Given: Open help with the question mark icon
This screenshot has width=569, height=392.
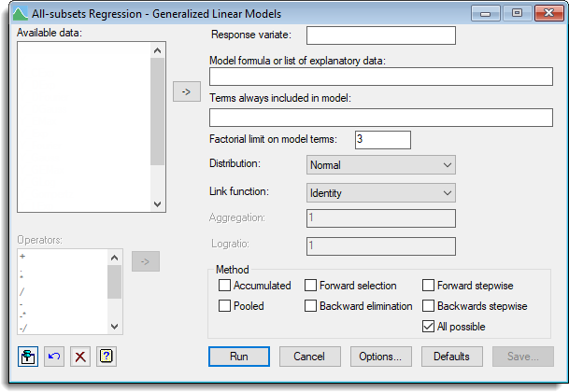Looking at the screenshot, I should point(107,357).
